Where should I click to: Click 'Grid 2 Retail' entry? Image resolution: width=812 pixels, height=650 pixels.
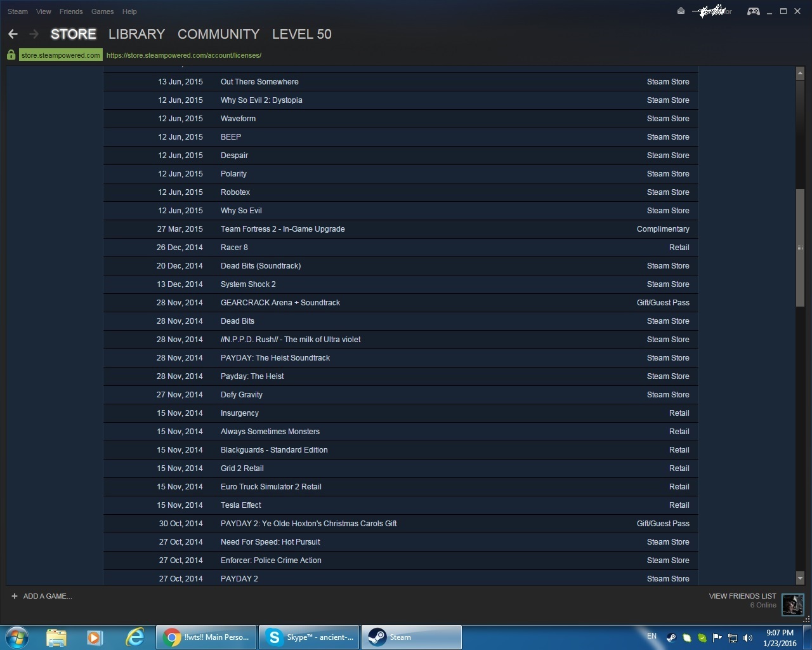(400, 468)
